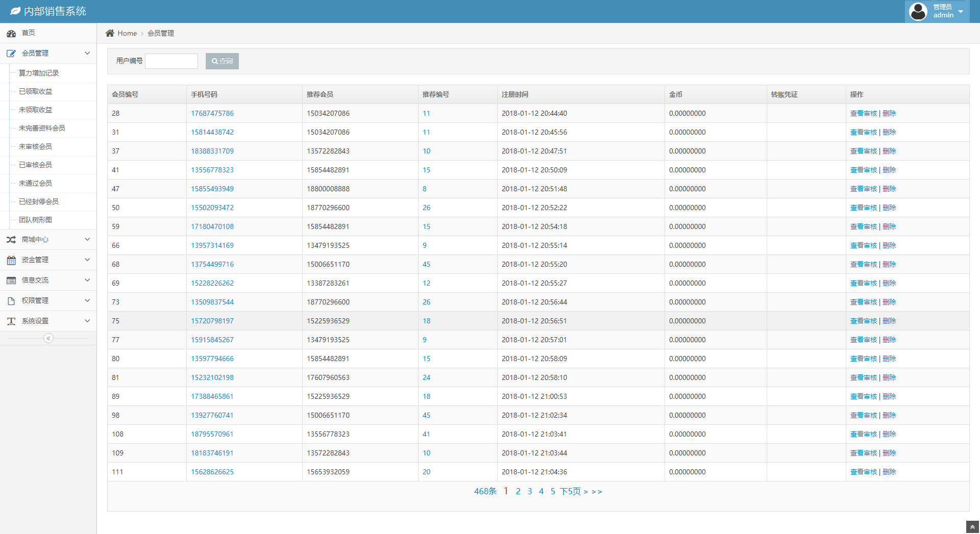Collapse the 会员管理 menu chevron
The width and height of the screenshot is (980, 534).
pyautogui.click(x=87, y=53)
